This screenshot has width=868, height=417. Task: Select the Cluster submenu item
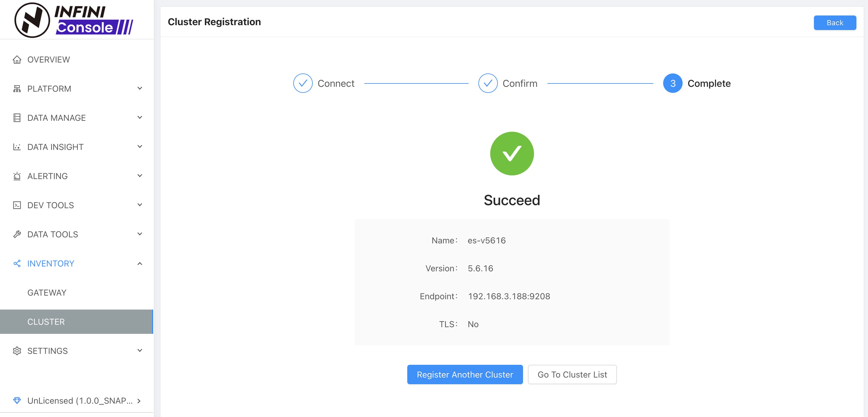pos(46,322)
